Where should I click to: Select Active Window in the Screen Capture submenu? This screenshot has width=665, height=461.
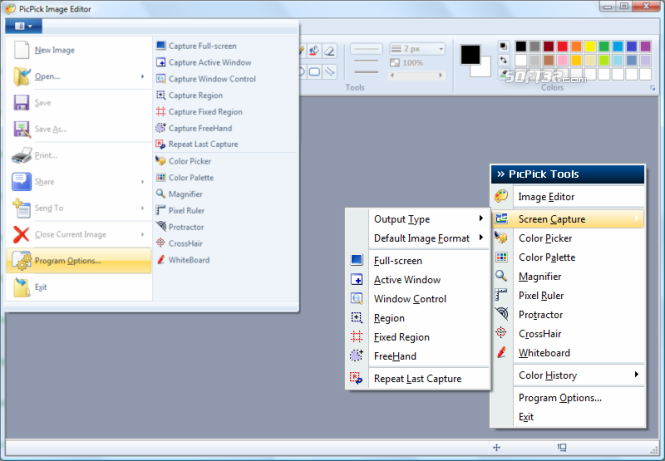pos(418,280)
